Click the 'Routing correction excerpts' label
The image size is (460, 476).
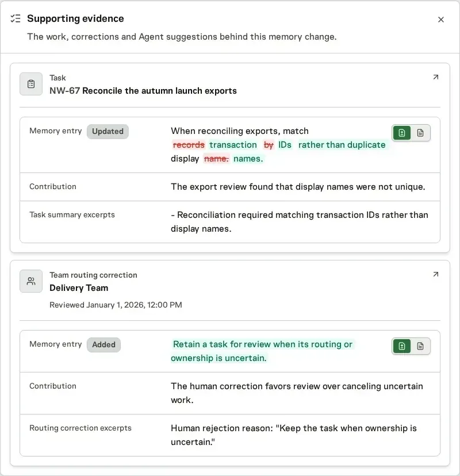coord(80,428)
